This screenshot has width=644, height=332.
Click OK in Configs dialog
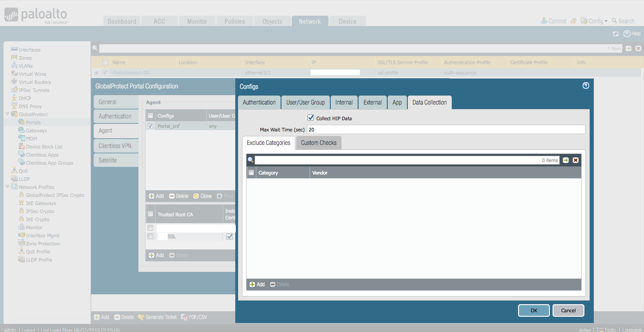[534, 310]
